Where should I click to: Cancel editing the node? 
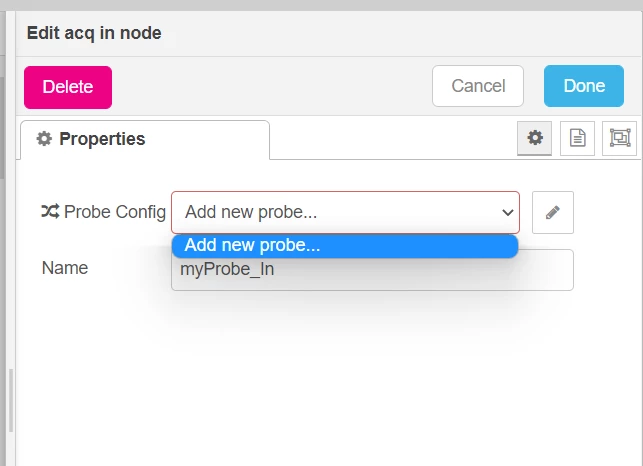tap(478, 86)
